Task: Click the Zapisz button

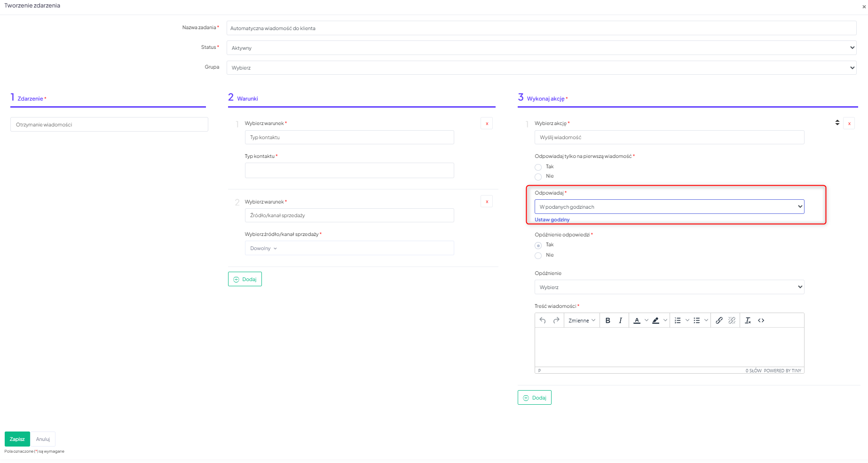Action: (17, 439)
